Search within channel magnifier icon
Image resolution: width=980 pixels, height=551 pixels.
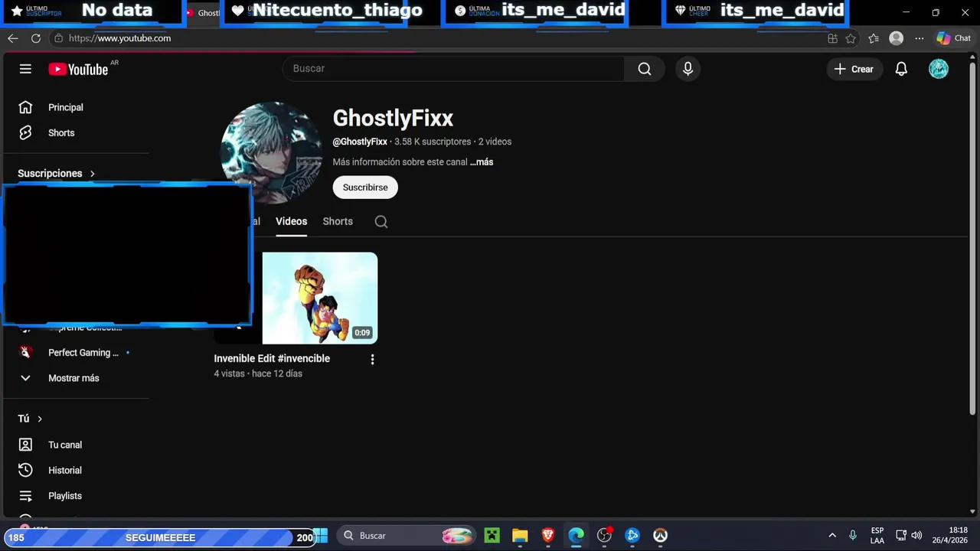(381, 222)
